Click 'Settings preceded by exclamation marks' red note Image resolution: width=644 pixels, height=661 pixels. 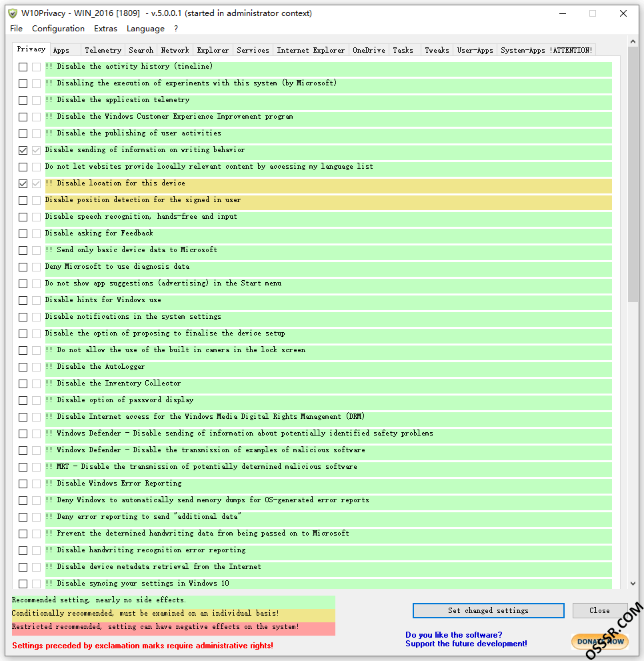click(143, 646)
